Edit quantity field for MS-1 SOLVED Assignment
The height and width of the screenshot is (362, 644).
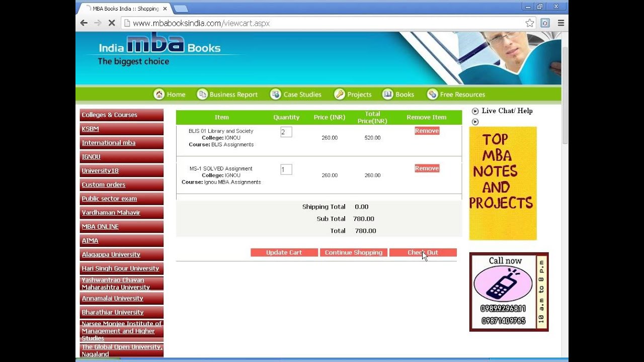[x=286, y=169]
